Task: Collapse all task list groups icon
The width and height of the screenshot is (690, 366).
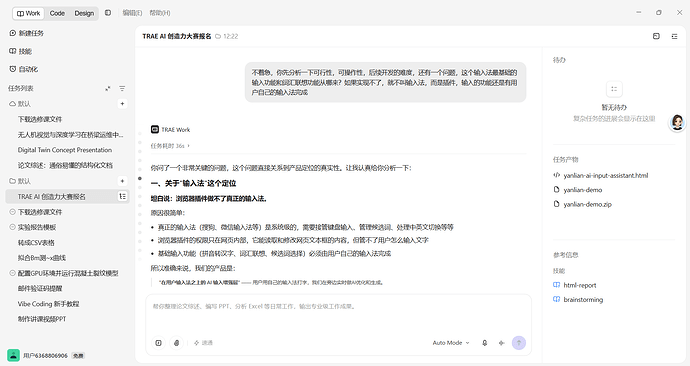Action: point(108,88)
